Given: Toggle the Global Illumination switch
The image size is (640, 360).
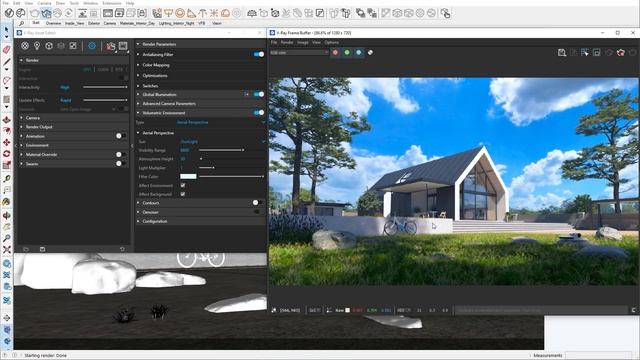Looking at the screenshot, I should pyautogui.click(x=258, y=94).
